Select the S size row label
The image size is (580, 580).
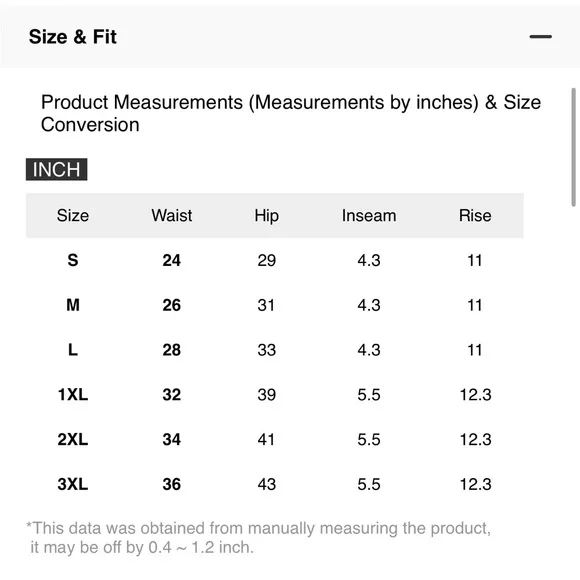[x=73, y=260]
